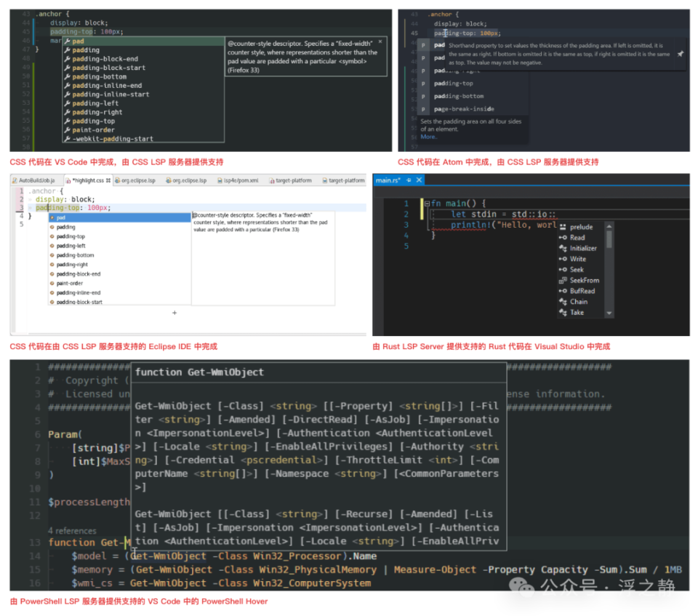Viewport: 698px width, 616px height.
Task: Click the icon beside 'Take' in Visual Studio
Action: [x=563, y=313]
